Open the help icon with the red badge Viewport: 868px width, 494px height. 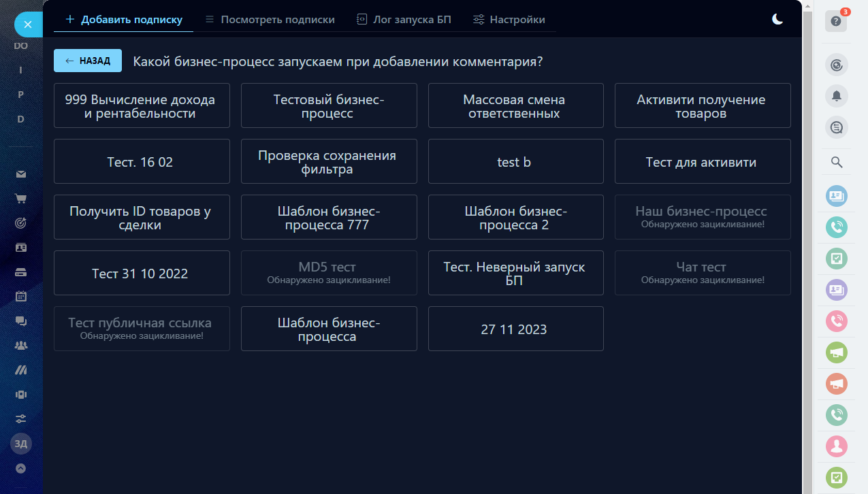(x=836, y=21)
